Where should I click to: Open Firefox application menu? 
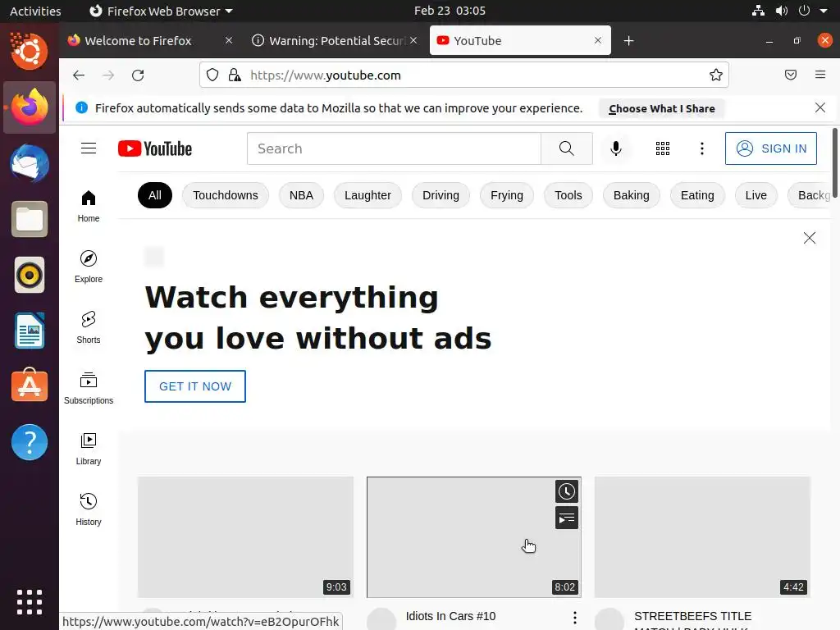pos(820,75)
